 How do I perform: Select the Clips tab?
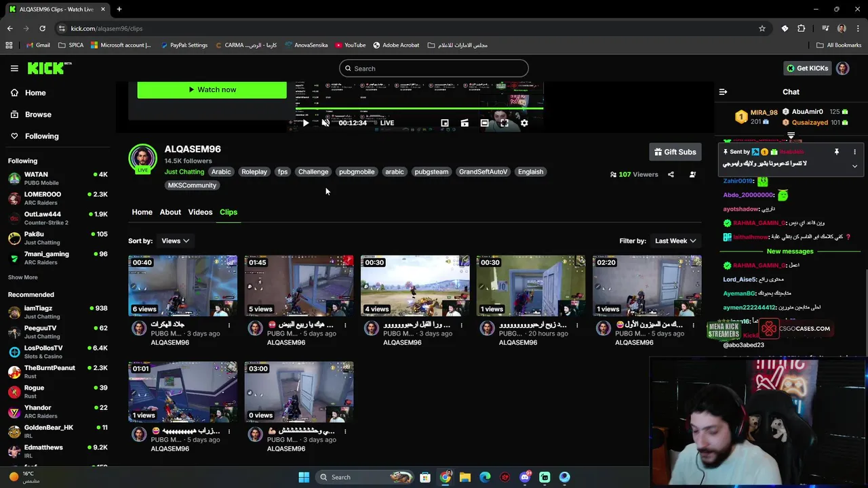pos(229,212)
